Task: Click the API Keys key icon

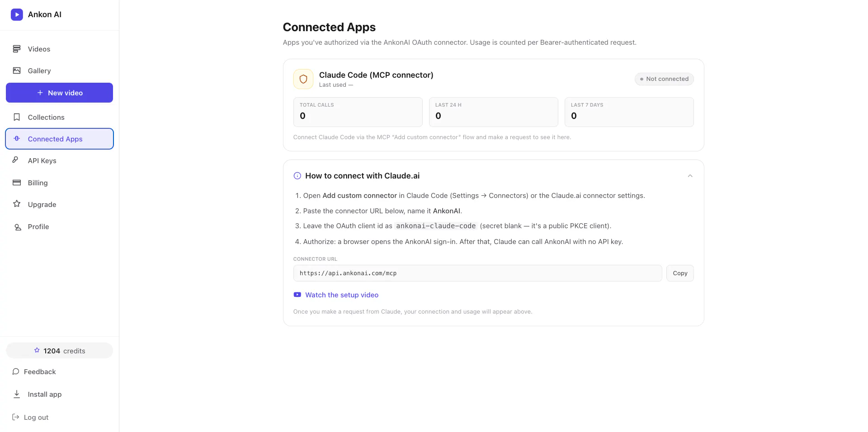Action: click(x=15, y=160)
